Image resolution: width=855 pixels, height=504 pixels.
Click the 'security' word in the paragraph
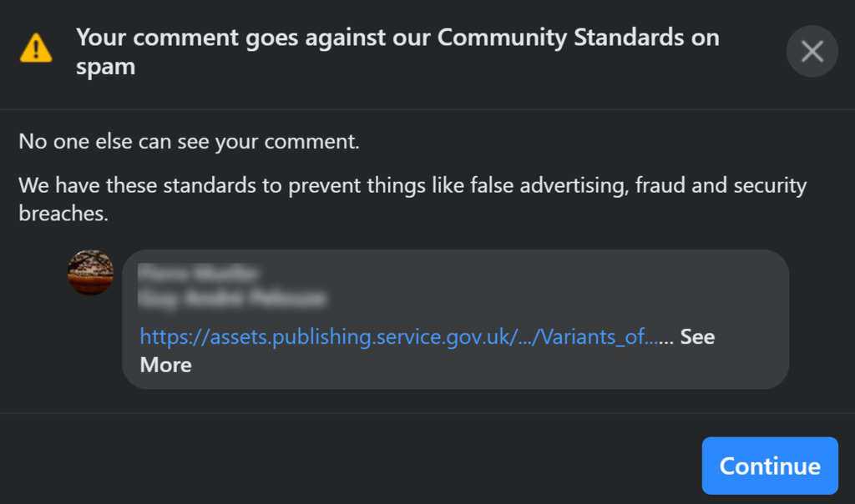(770, 184)
